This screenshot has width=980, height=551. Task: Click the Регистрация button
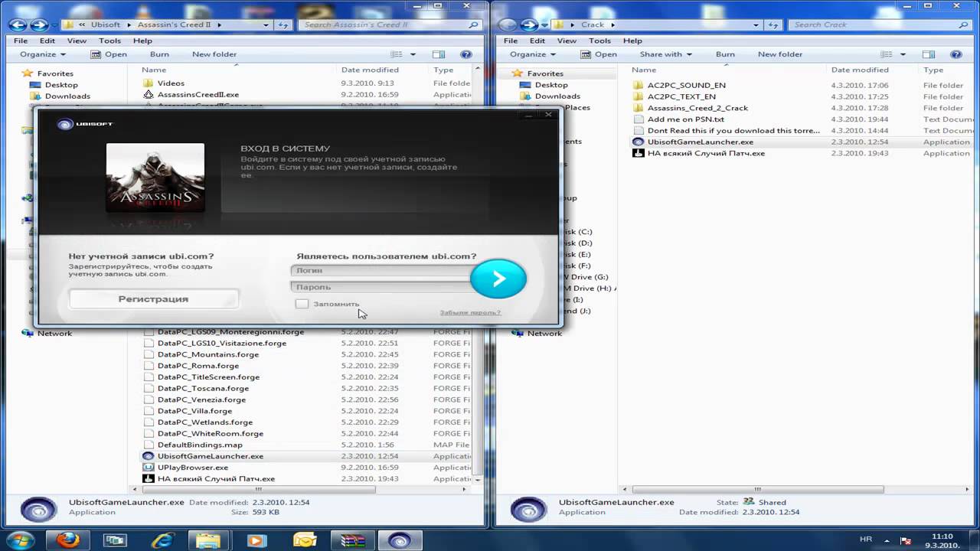153,299
